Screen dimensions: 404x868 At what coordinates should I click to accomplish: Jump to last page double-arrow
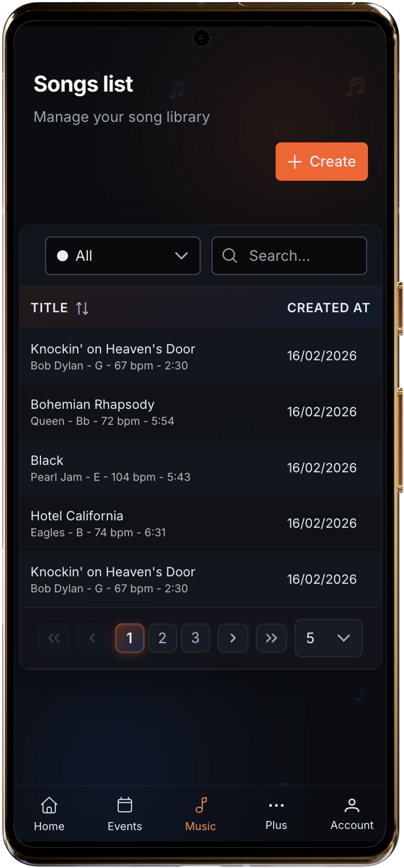pyautogui.click(x=271, y=638)
